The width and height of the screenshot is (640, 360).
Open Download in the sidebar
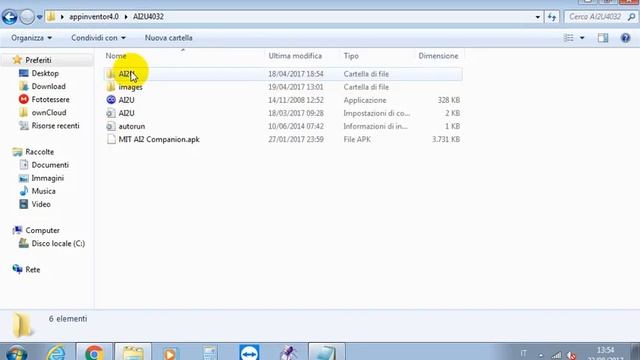point(48,87)
